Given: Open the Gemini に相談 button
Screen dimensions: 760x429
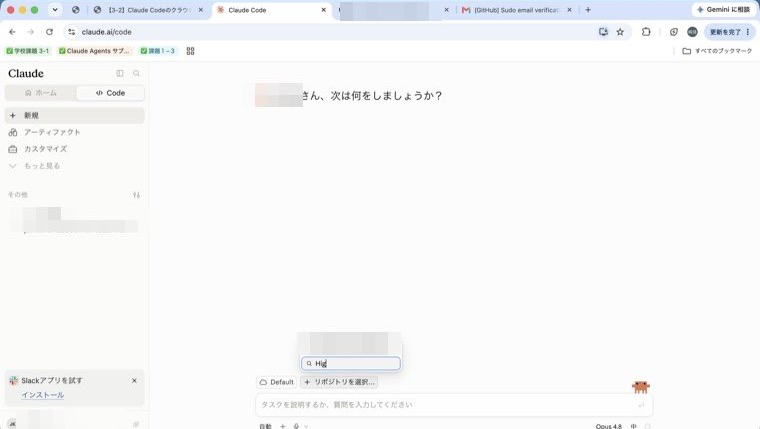Looking at the screenshot, I should [724, 10].
